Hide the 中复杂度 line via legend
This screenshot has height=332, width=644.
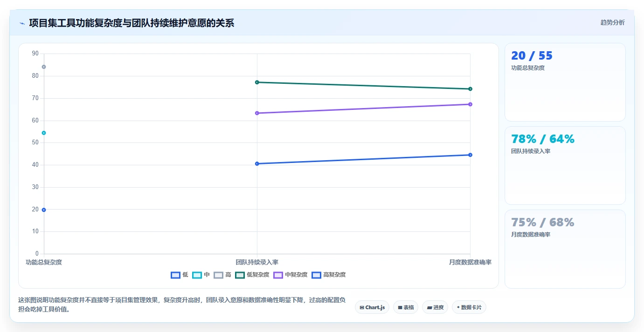click(291, 275)
